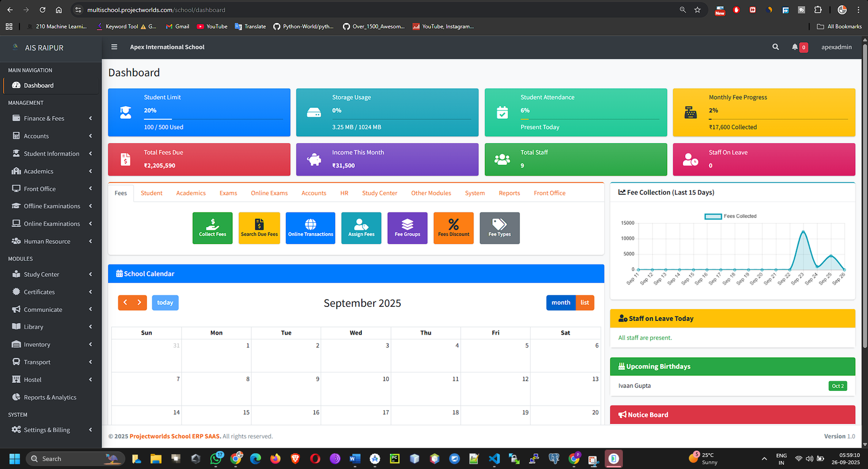Open the Fee Groups tile
This screenshot has width=868, height=469.
point(407,228)
